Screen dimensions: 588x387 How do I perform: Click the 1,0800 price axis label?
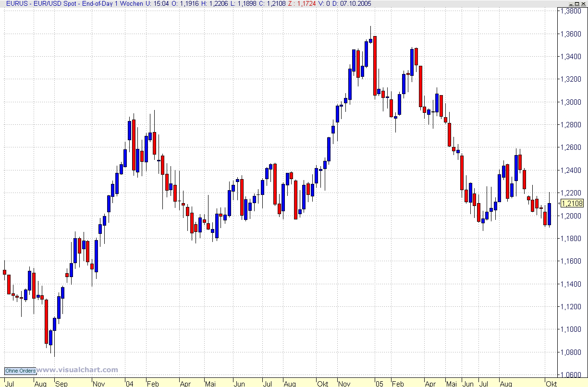[x=571, y=352]
